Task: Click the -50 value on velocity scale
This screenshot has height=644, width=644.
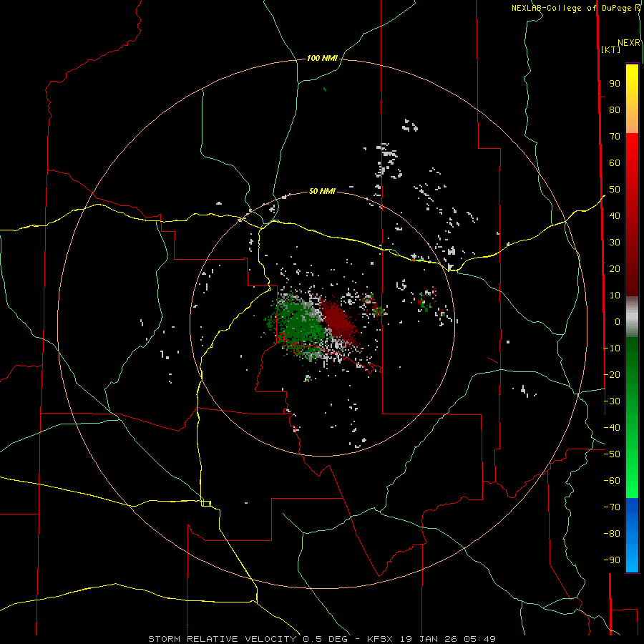Action: [612, 454]
